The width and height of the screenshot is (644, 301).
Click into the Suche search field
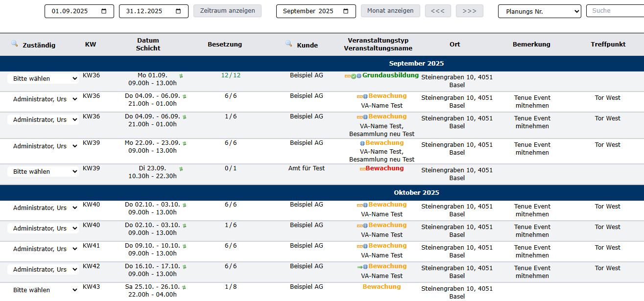(x=615, y=11)
